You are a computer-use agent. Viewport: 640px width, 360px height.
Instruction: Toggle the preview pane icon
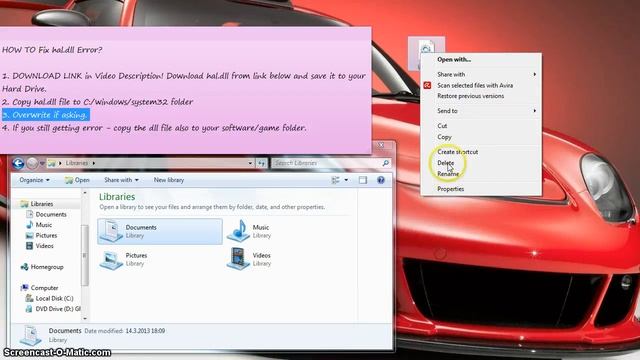coord(362,180)
